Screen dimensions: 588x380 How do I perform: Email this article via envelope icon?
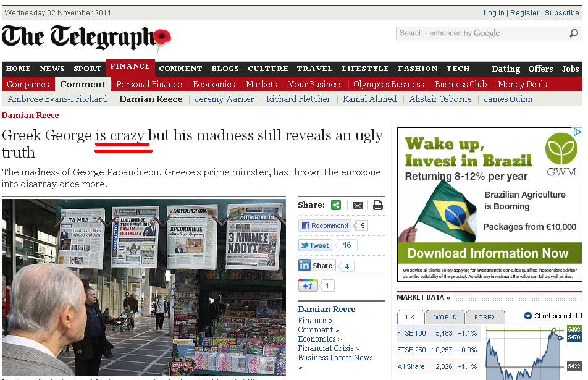358,206
